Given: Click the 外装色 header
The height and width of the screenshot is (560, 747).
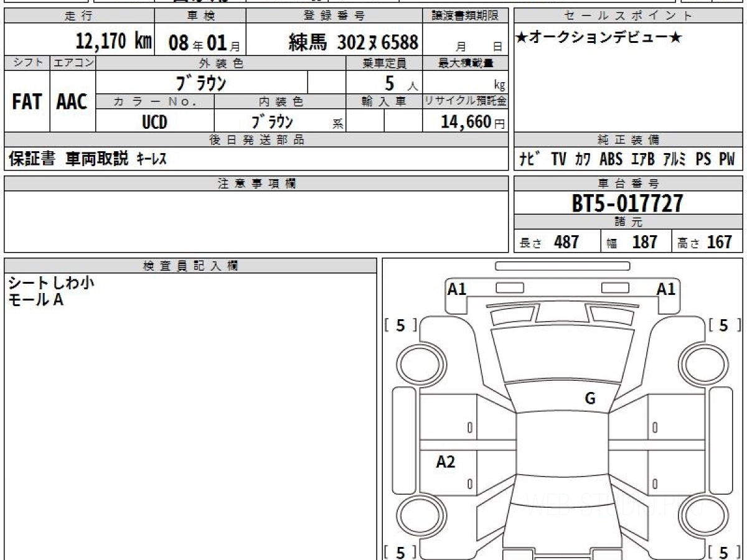Looking at the screenshot, I should [x=221, y=63].
